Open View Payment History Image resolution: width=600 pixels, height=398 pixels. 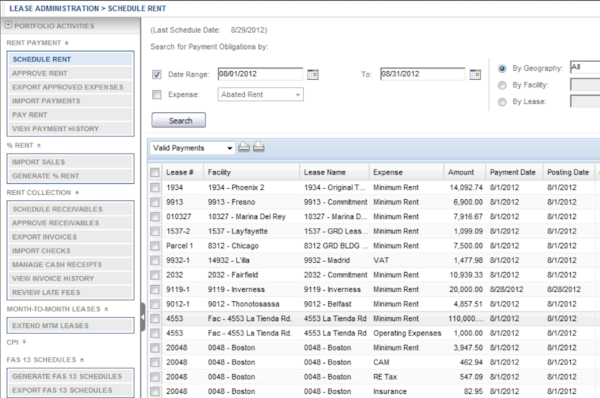(70, 129)
